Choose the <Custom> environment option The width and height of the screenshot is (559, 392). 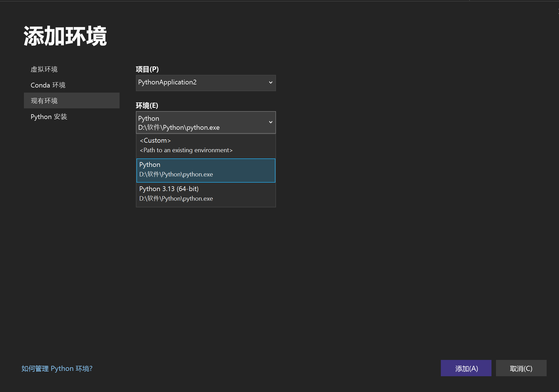[x=155, y=140]
